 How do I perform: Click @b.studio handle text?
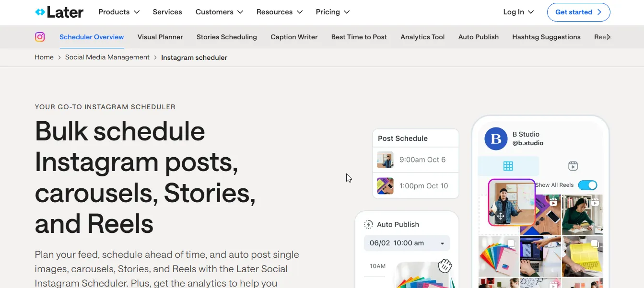coord(528,143)
